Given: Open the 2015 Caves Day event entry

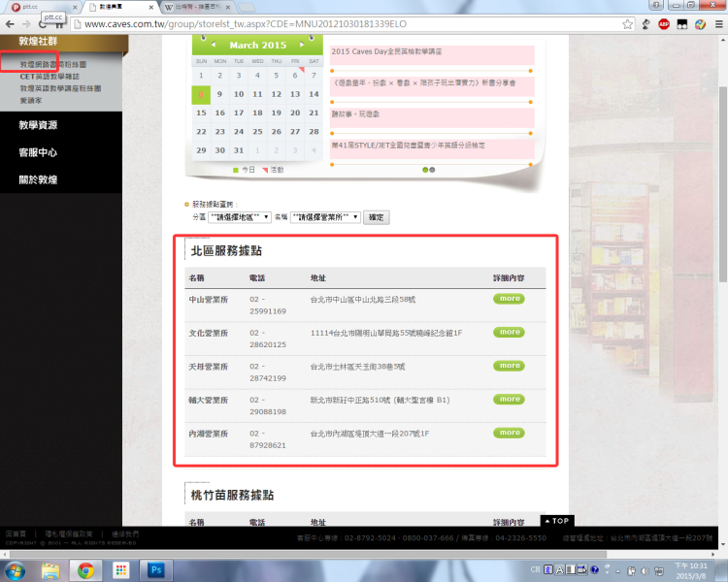Looking at the screenshot, I should coord(432,54).
